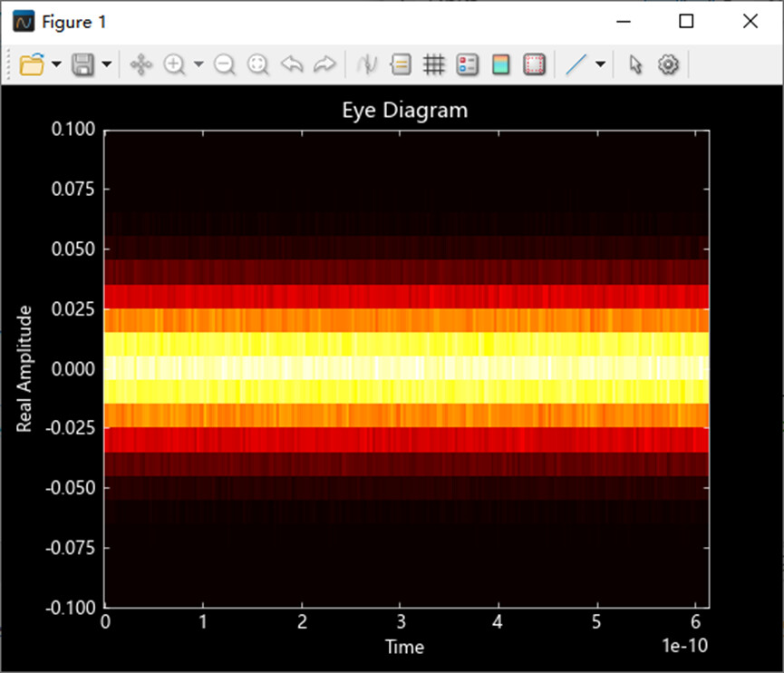This screenshot has height=673, width=784.
Task: Click the bright band at amplitude 0.000
Action: [x=406, y=368]
